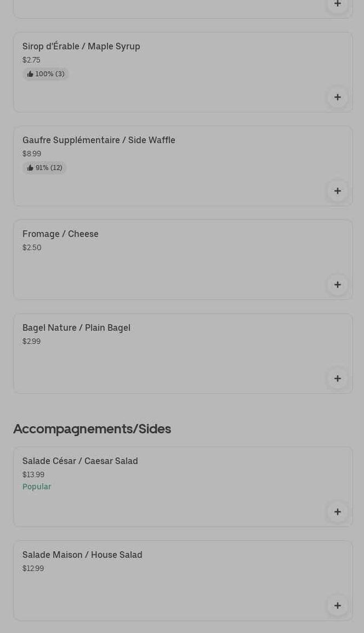The height and width of the screenshot is (633, 364).
Task: Open Sirop d'Érable / Maple Syrup item
Action: [81, 47]
